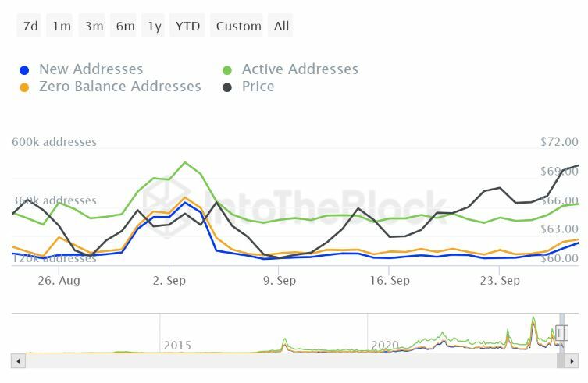This screenshot has height=383, width=588.
Task: Toggle Zero Balance Addresses series label
Action: [x=119, y=87]
